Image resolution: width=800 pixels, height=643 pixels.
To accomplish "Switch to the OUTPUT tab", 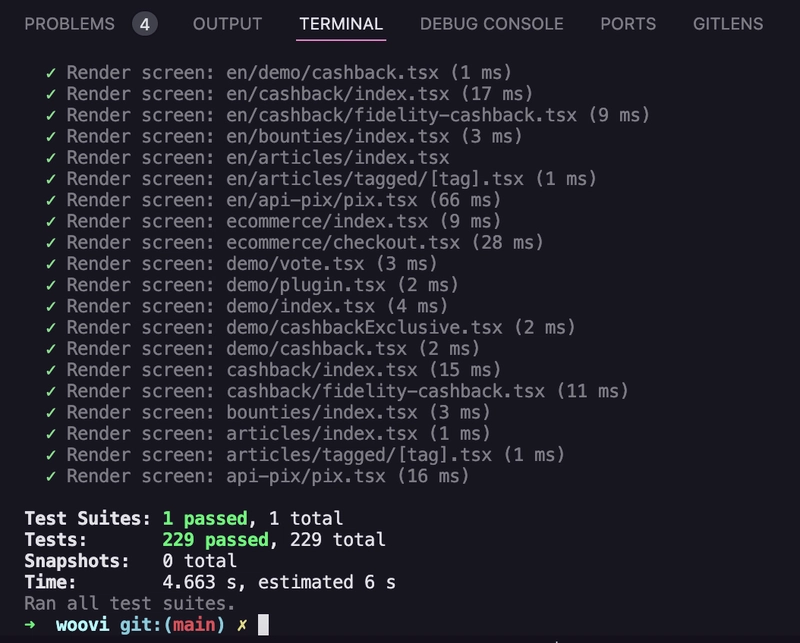I will [x=227, y=24].
